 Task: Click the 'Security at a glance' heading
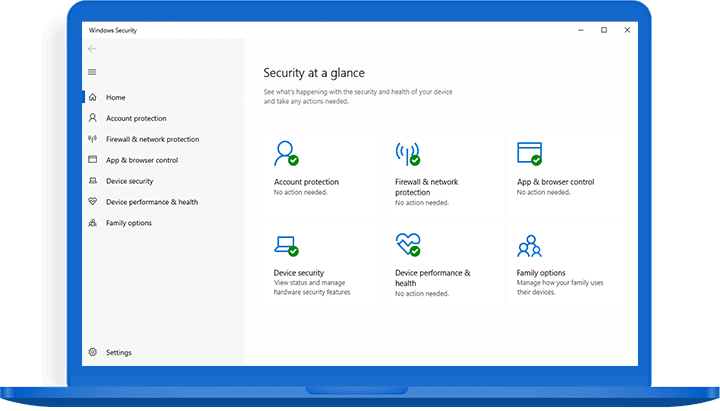pos(314,73)
